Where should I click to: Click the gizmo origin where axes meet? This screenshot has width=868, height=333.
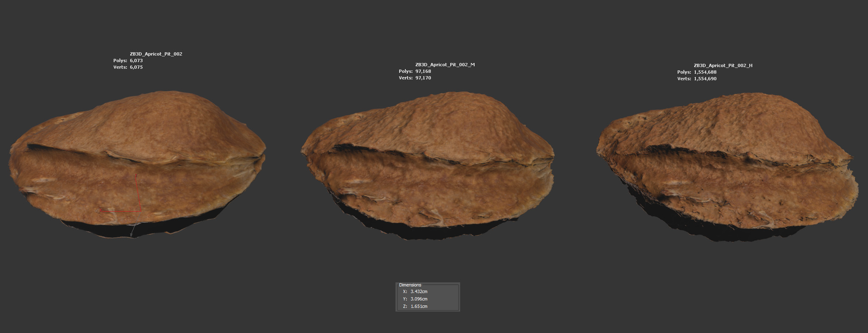[140, 211]
